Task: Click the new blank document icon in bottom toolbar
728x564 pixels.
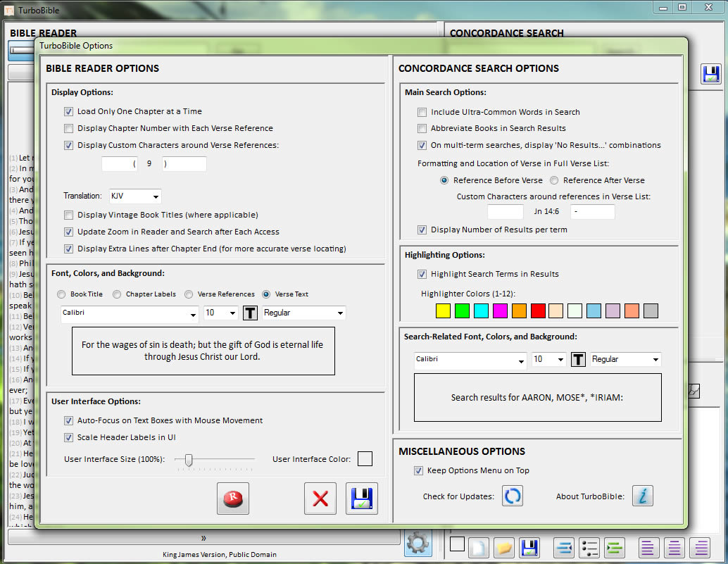Action: pos(478,549)
